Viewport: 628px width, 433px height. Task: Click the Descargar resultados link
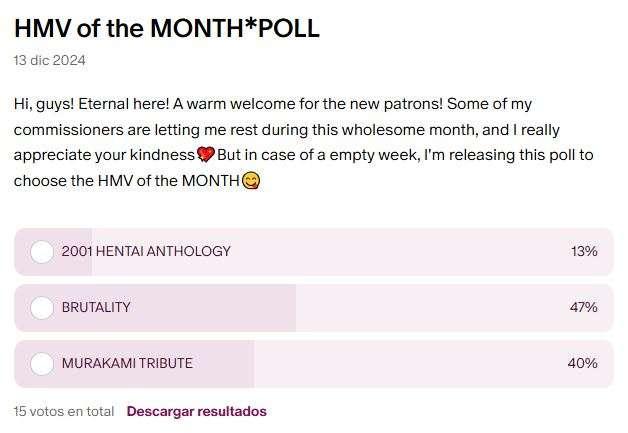[x=197, y=411]
